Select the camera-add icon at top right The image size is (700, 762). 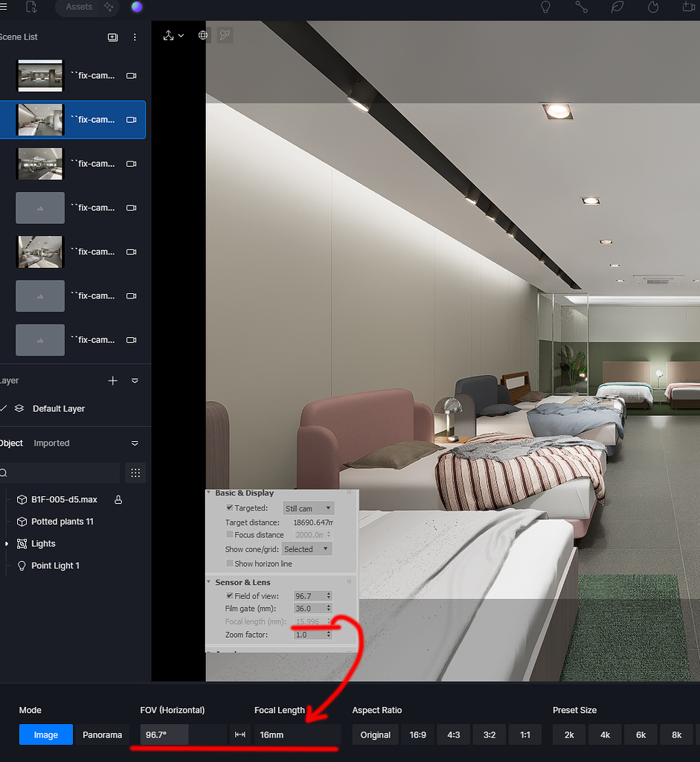point(688,7)
